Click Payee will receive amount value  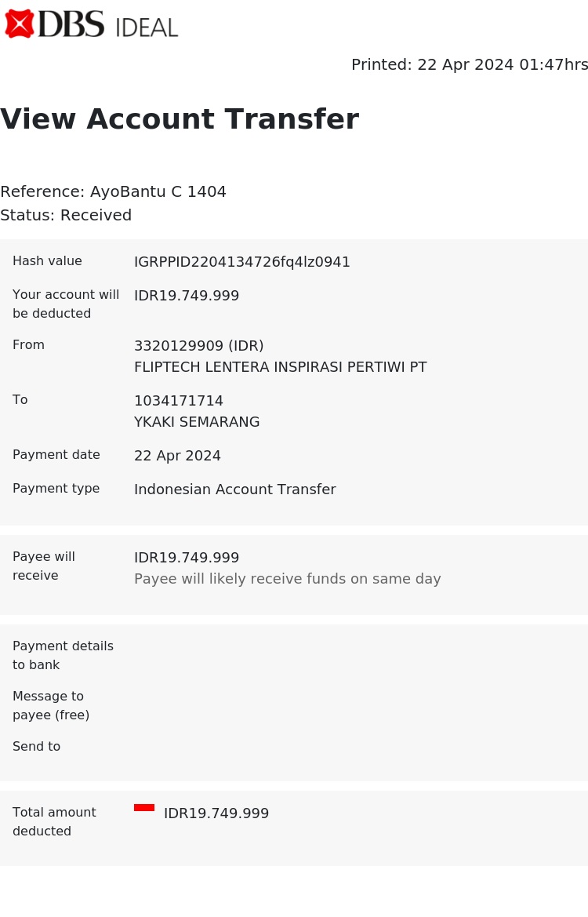coord(187,557)
